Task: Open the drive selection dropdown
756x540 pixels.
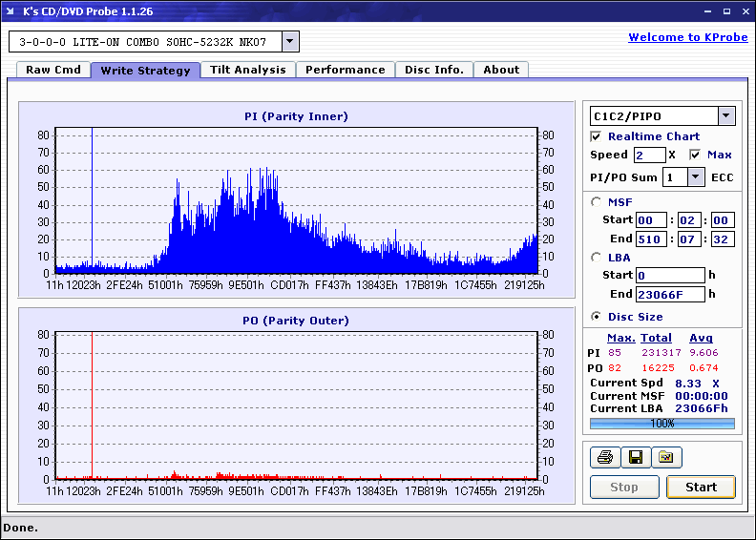Action: click(x=290, y=41)
